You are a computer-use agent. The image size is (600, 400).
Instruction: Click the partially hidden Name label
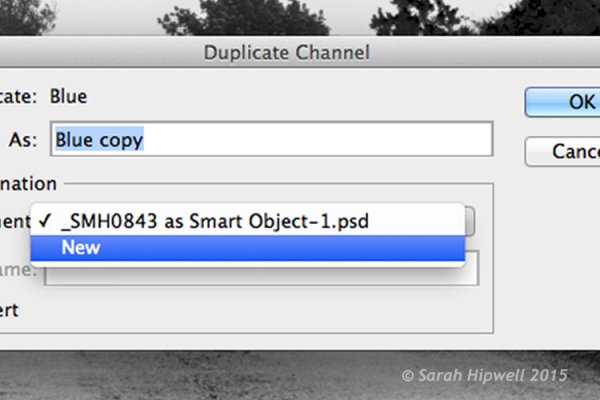[x=18, y=269]
